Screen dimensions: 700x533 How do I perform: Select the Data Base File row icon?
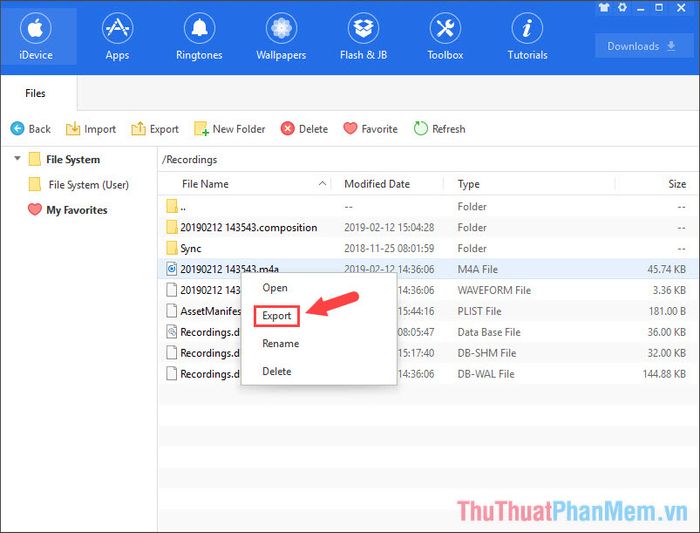pos(171,332)
